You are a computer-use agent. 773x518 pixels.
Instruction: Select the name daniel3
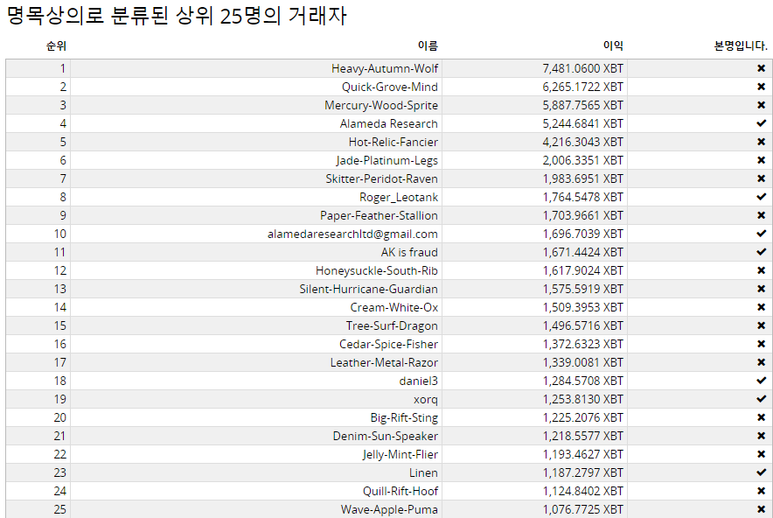419,380
